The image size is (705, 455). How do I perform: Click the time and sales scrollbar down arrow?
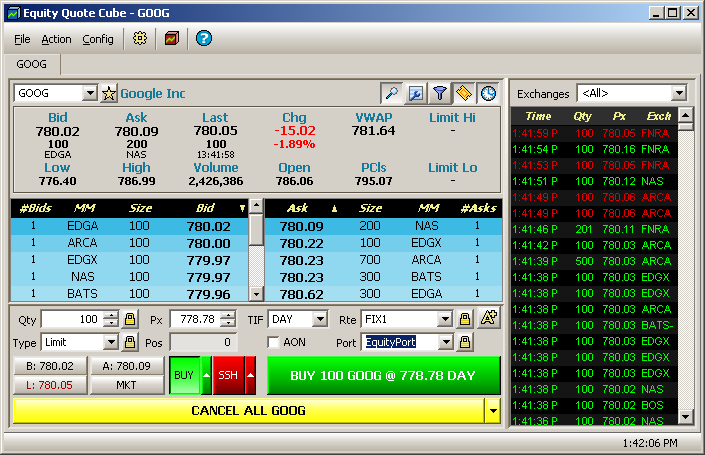pyautogui.click(x=685, y=417)
